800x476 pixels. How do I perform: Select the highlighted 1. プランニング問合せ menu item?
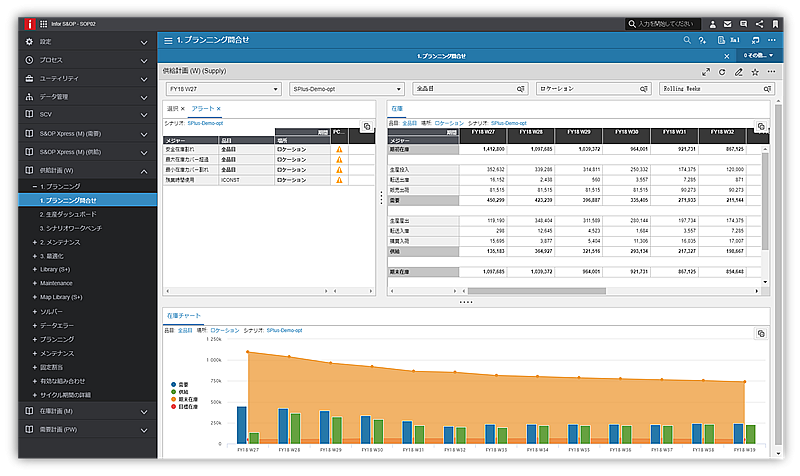88,201
